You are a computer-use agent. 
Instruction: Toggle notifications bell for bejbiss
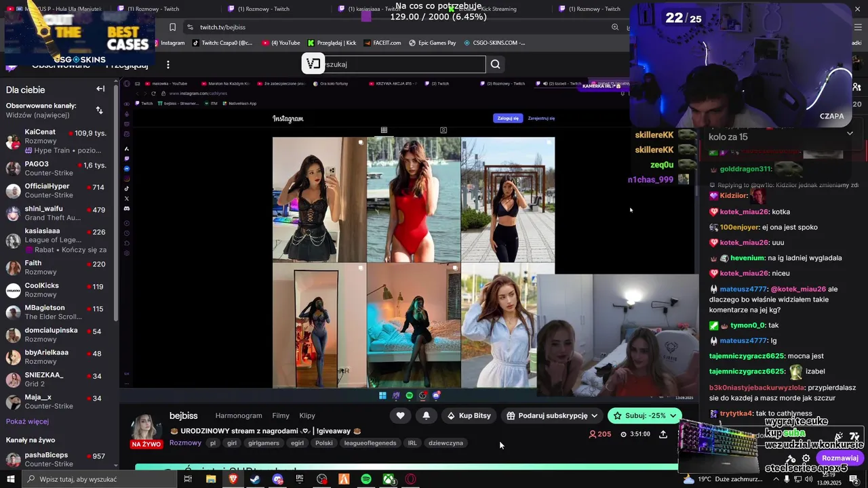[x=426, y=415]
